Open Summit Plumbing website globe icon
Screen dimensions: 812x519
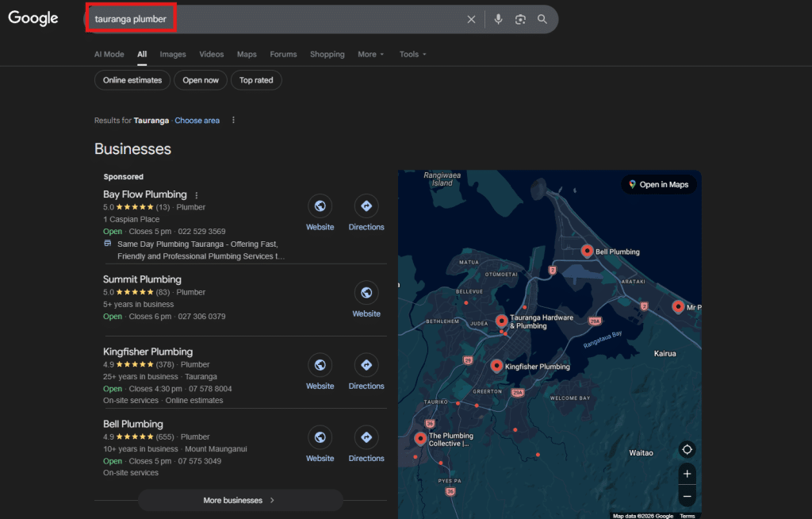(x=366, y=293)
